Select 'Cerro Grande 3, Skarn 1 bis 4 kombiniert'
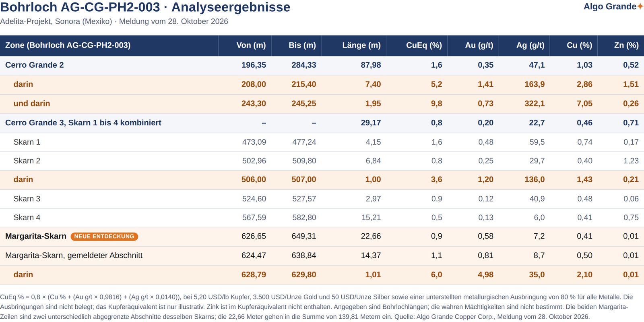 click(x=83, y=123)
